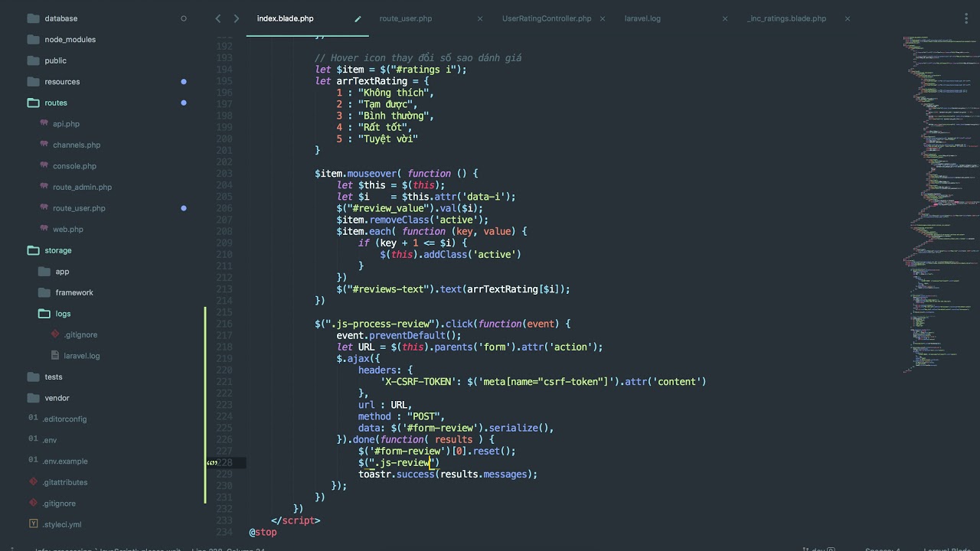
Task: Click the PHP icon beside route_admin.php
Action: (44, 187)
